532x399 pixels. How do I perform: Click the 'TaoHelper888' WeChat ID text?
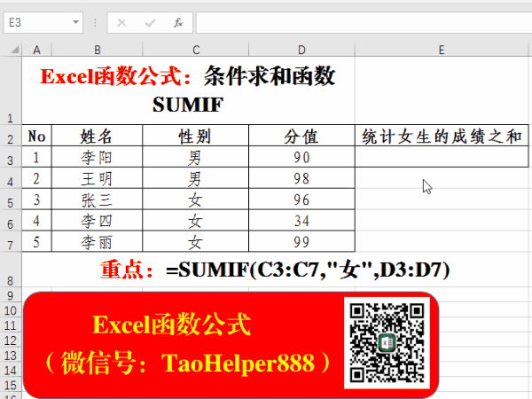pos(239,363)
